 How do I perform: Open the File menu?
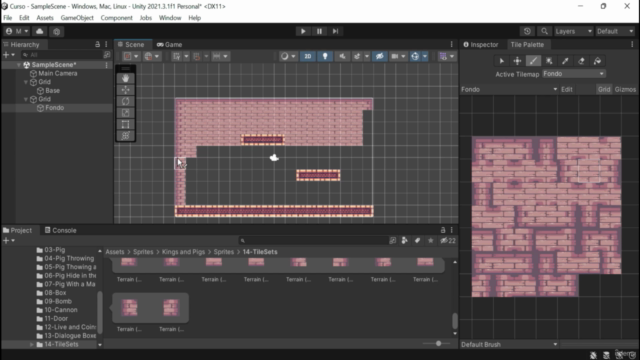pos(7,18)
